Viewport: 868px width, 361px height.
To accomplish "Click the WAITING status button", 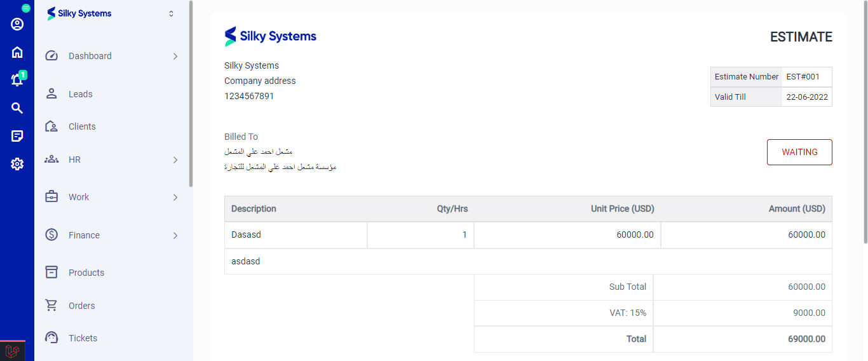I will [799, 152].
